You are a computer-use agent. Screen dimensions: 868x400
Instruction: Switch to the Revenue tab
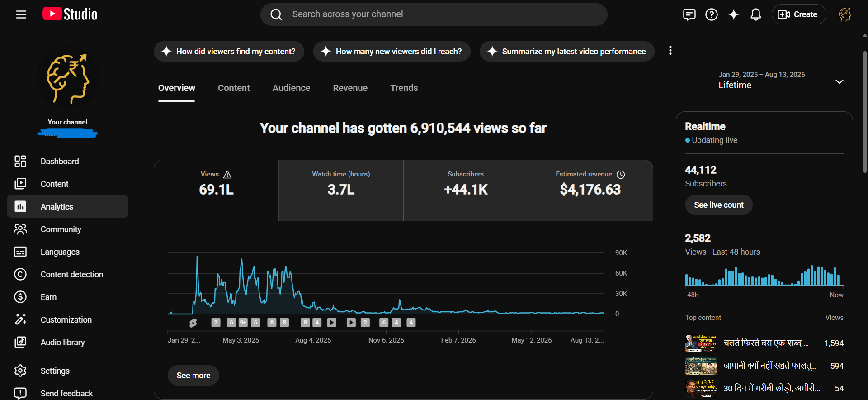350,88
